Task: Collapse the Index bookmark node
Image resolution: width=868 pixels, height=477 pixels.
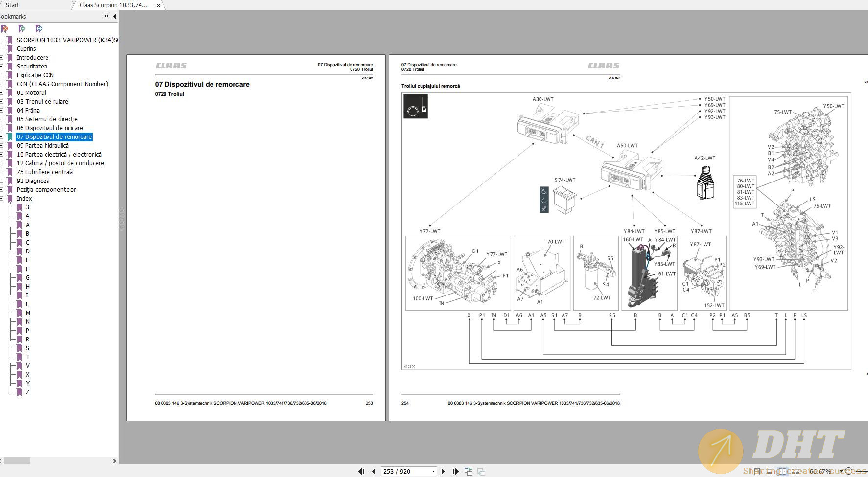Action: 1,198
